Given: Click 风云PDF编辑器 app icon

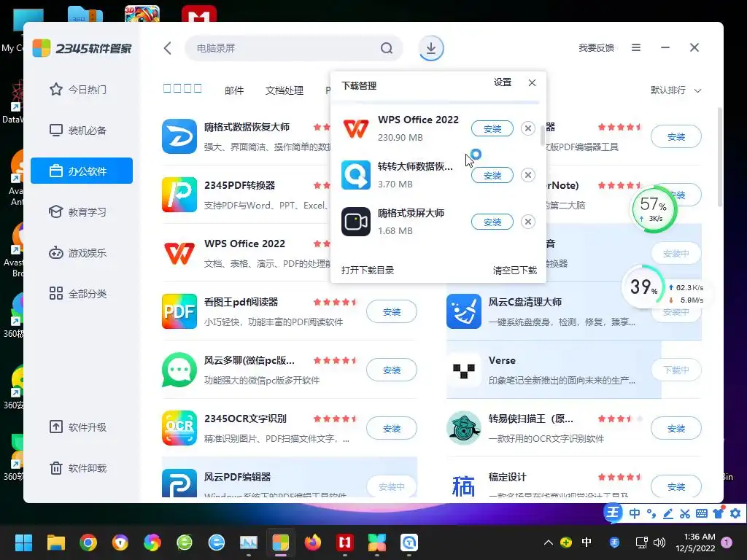Looking at the screenshot, I should 179,483.
